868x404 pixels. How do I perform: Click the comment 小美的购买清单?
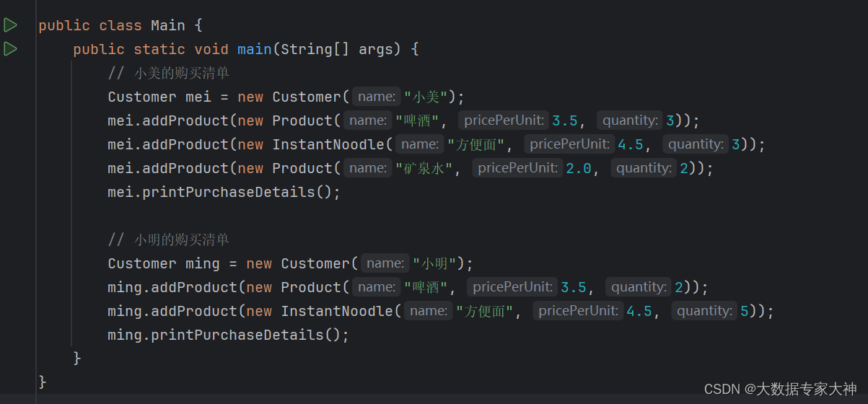(x=169, y=73)
